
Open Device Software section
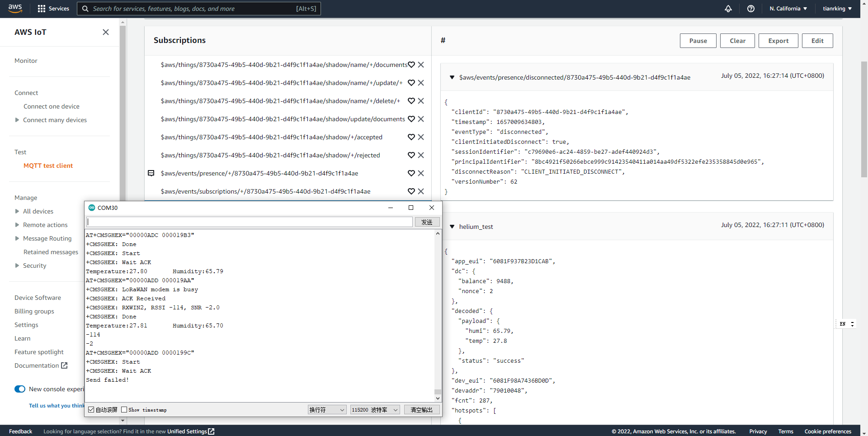tap(38, 298)
